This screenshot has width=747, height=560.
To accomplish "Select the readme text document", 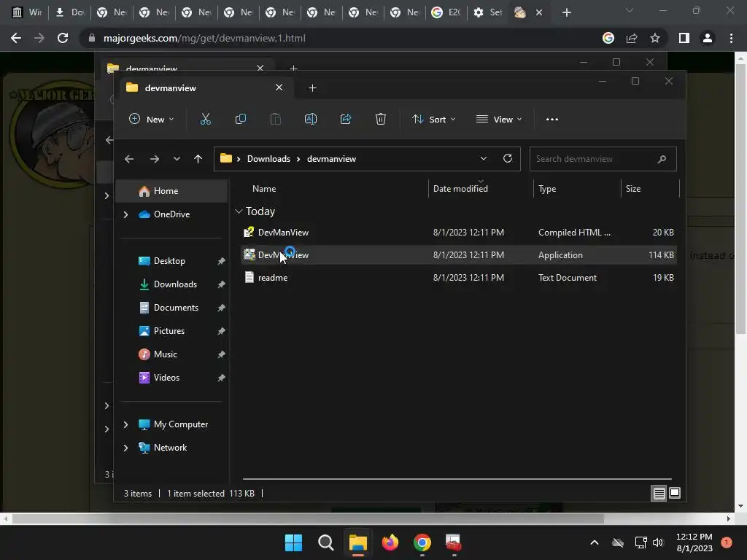I will click(x=460, y=278).
